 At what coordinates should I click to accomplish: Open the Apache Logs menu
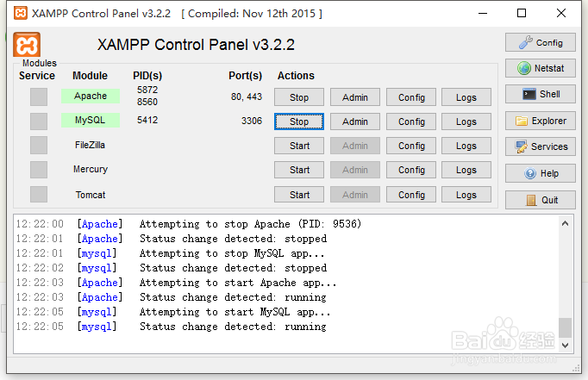tap(466, 97)
